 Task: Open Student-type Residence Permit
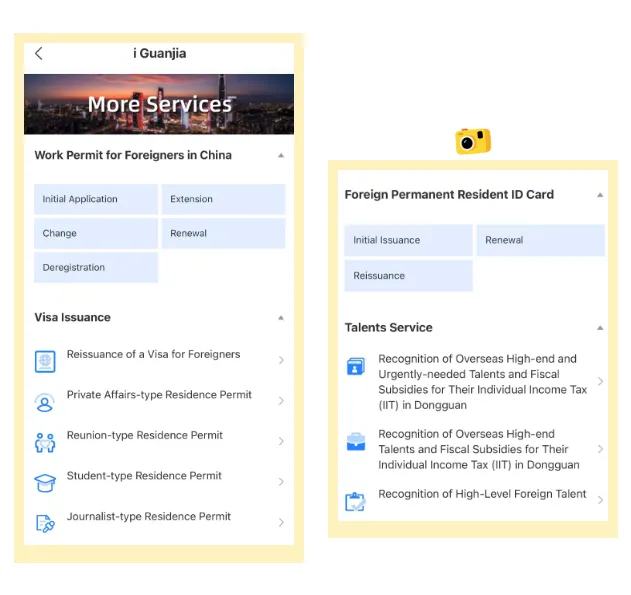pyautogui.click(x=159, y=482)
